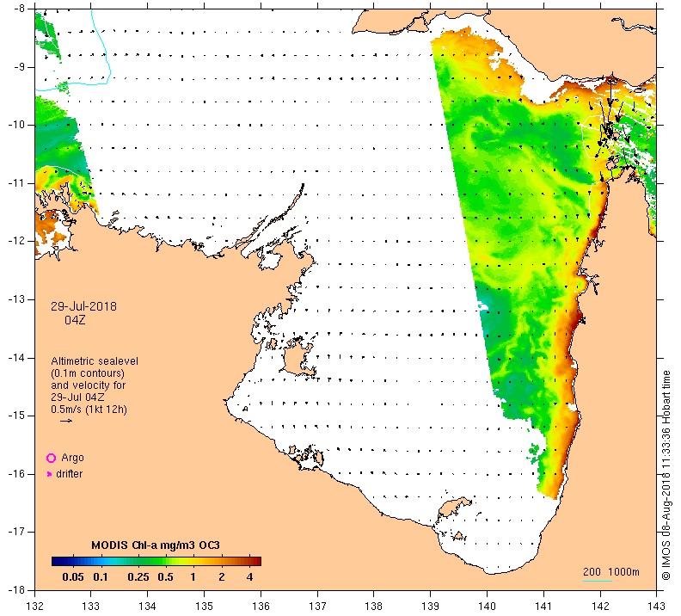Click the '200 1000m' depth legend text

611,571
